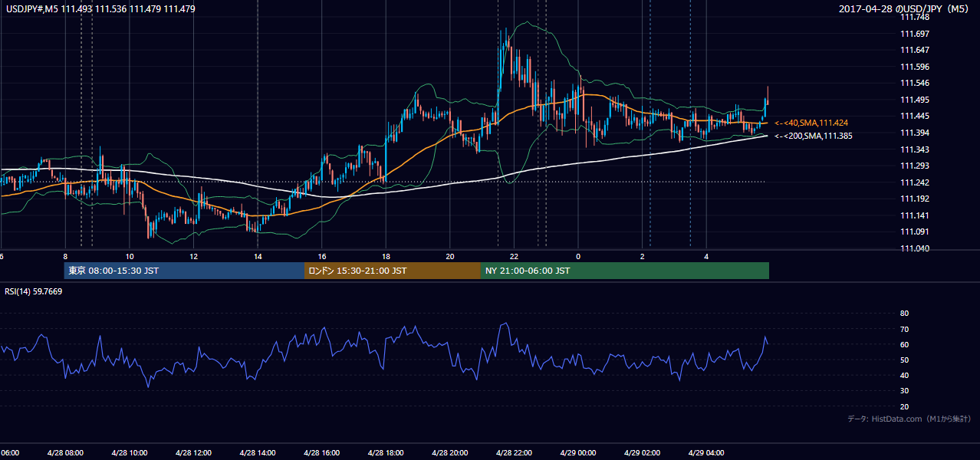Click the 4/29 02:00 bottom time label

pos(642,452)
